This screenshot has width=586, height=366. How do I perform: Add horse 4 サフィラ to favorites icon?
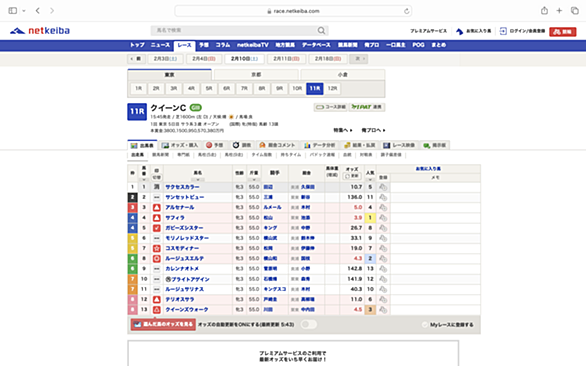383,218
